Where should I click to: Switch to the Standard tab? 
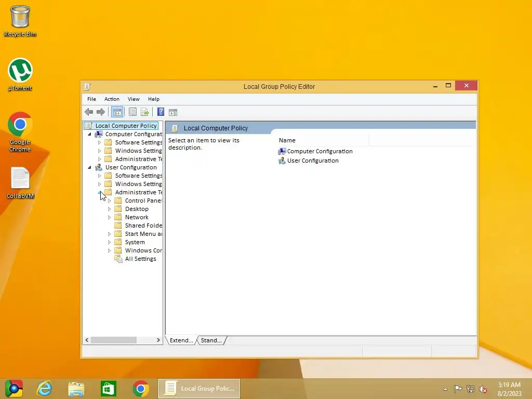(x=211, y=340)
